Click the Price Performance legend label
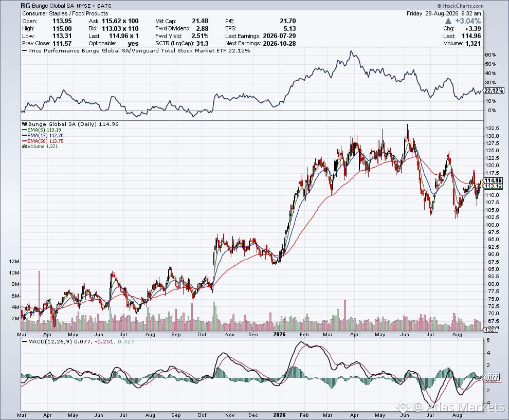 136,50
